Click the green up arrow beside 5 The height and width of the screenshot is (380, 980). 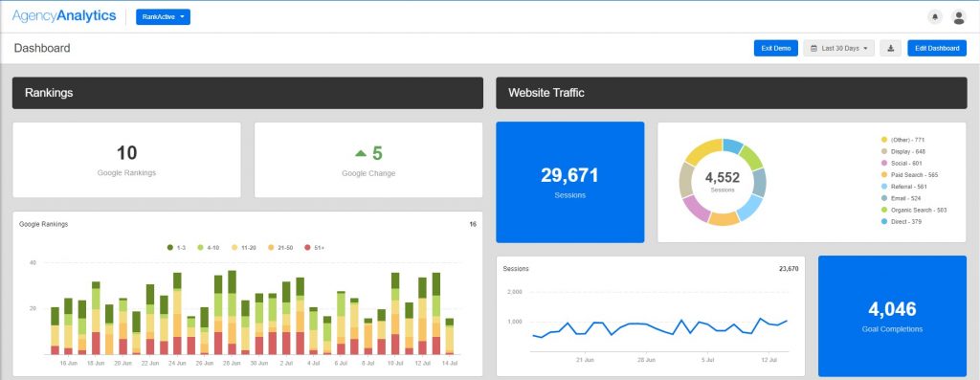click(x=361, y=153)
